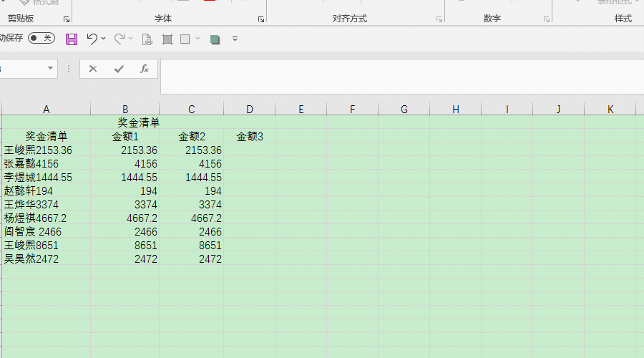Click the light border square icon
This screenshot has width=644, height=358.
point(185,39)
